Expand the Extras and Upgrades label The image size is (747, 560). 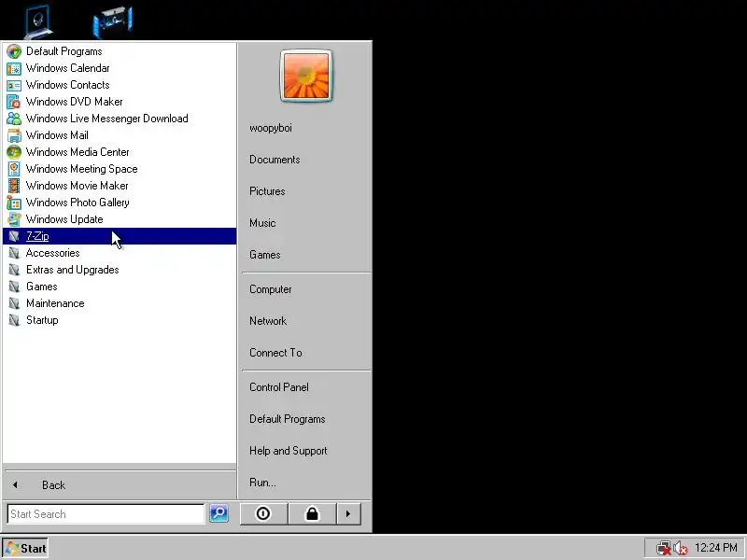73,270
